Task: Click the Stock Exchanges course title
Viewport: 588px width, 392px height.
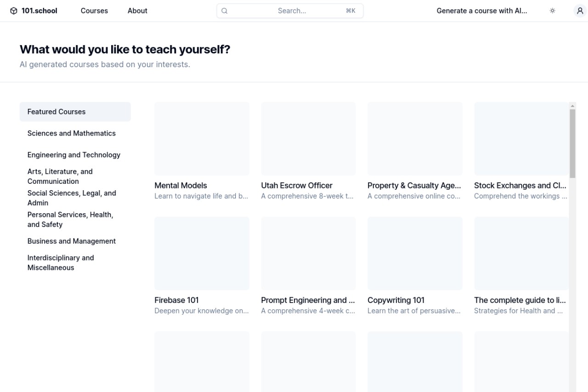Action: tap(520, 186)
